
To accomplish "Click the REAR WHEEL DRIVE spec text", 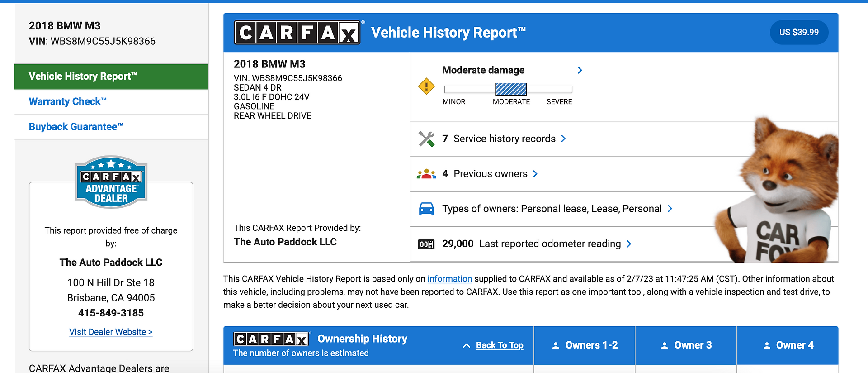I will pos(273,116).
